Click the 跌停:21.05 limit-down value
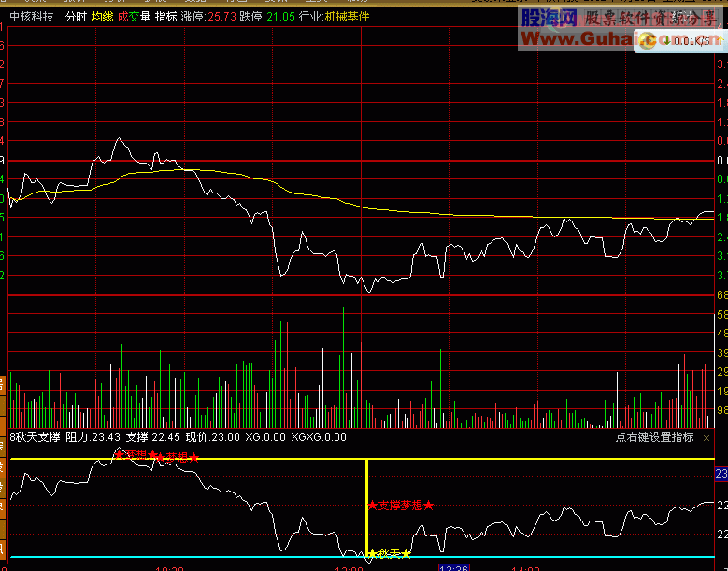 coord(267,17)
